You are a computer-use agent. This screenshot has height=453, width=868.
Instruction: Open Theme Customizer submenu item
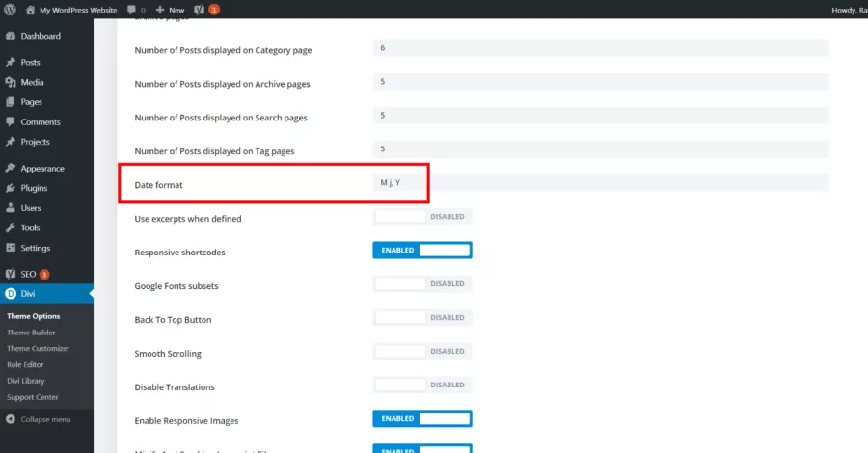tap(39, 349)
